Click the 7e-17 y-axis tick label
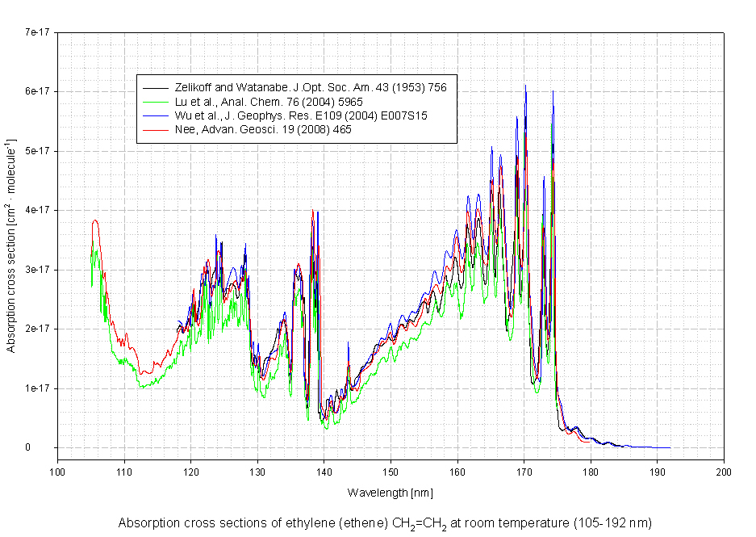Viewport: 756px width, 537px height. pos(38,32)
